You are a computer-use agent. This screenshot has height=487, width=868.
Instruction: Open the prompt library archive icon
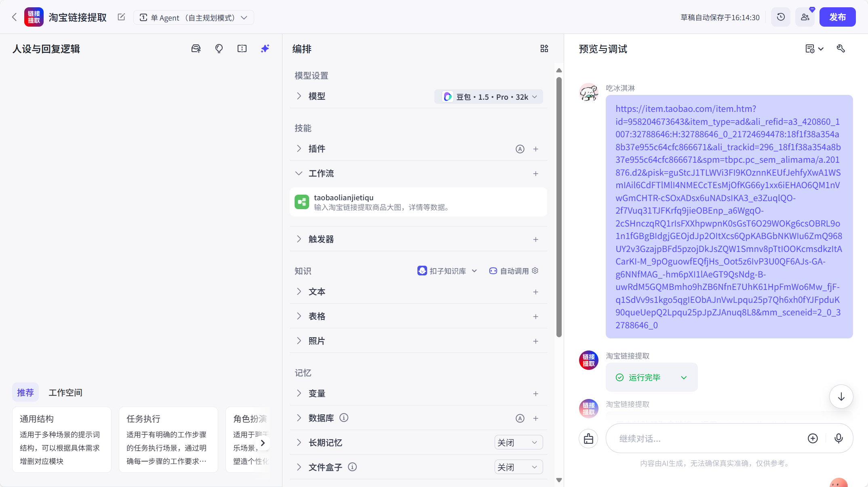(196, 48)
